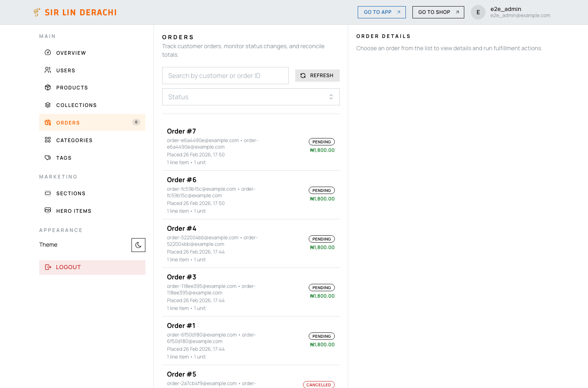Click the "1 line item • 1 unit" of Order #1
This screenshot has width=588, height=388.
186,357
